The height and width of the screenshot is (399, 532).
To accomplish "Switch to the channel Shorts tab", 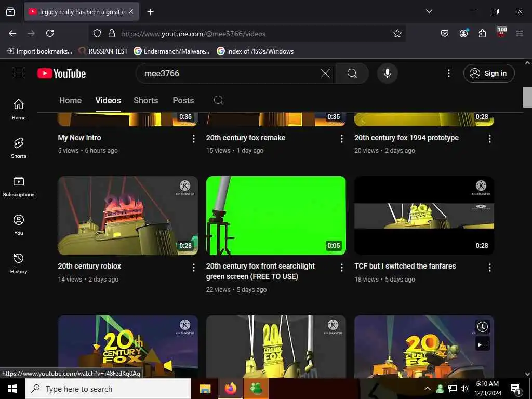I will point(145,100).
